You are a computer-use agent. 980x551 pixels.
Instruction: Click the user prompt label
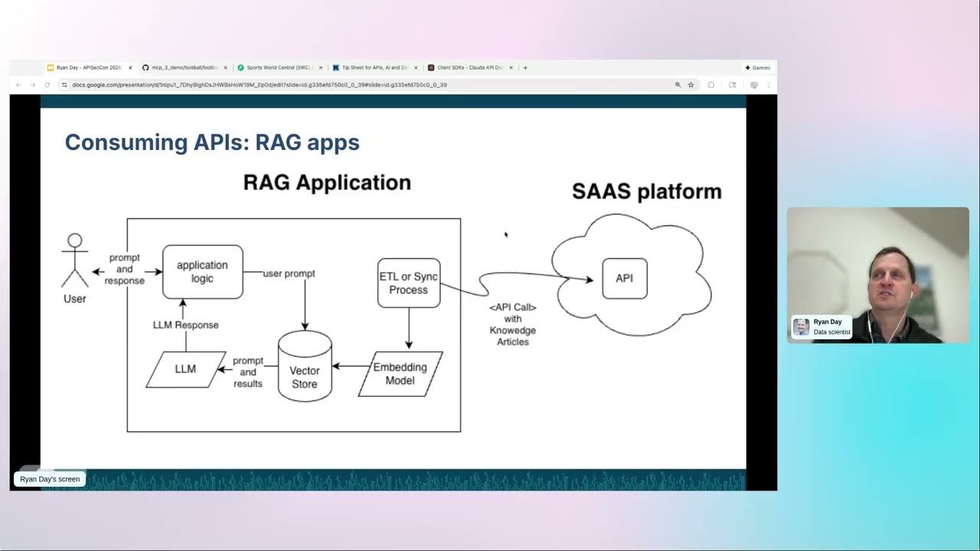[289, 273]
